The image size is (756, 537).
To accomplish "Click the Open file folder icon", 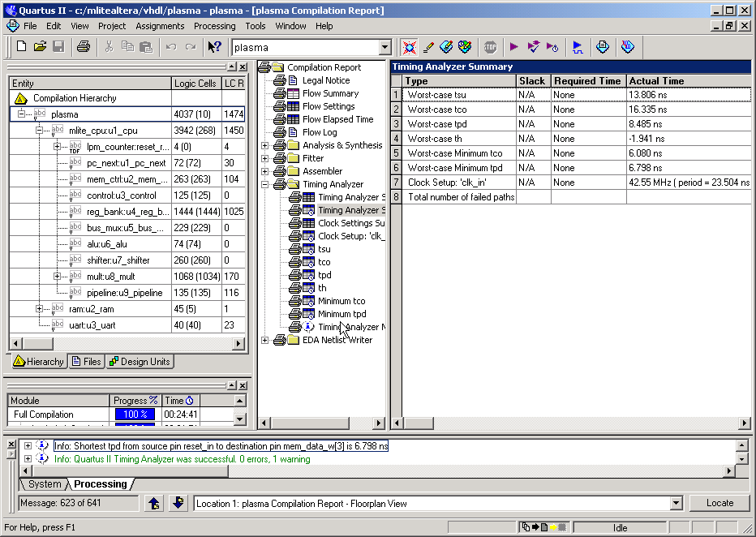I will click(x=40, y=47).
